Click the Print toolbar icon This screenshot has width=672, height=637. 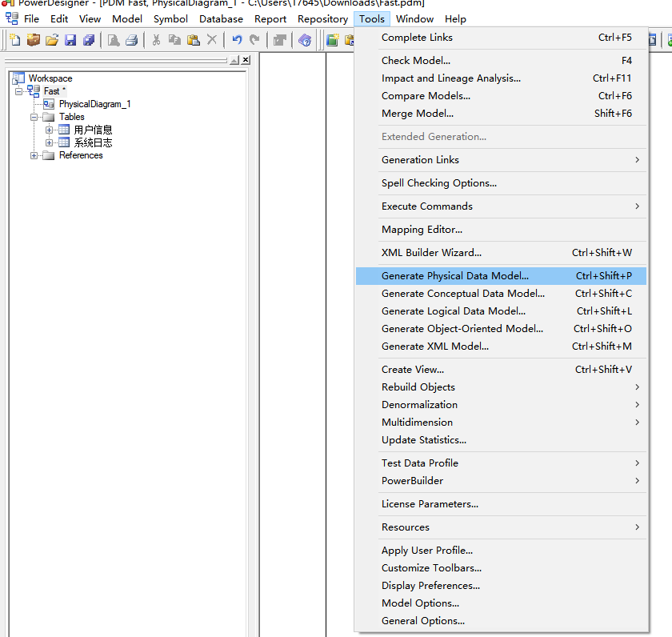click(132, 40)
